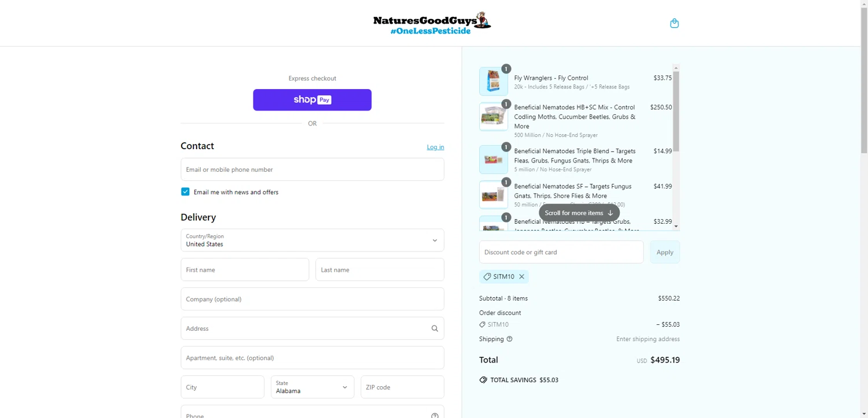Image resolution: width=868 pixels, height=418 pixels.
Task: Toggle Email me with news and offers
Action: (185, 192)
